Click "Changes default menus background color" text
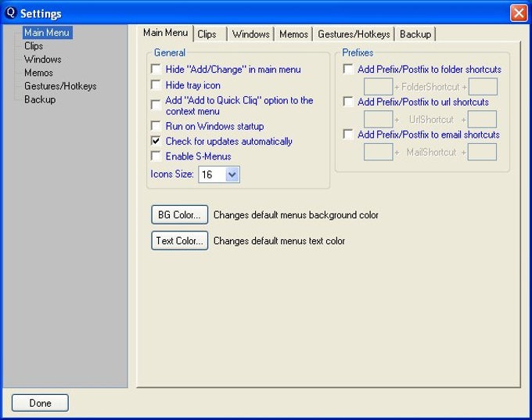The height and width of the screenshot is (420, 532). [x=296, y=215]
